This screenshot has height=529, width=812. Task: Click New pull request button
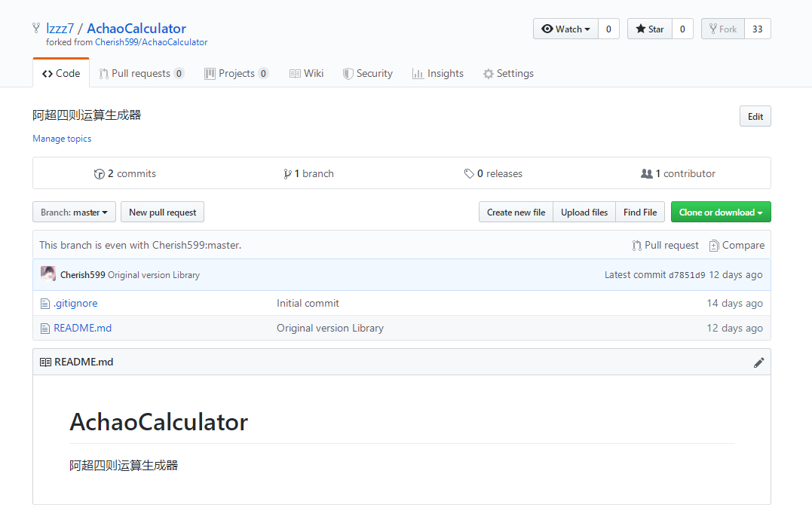tap(163, 213)
